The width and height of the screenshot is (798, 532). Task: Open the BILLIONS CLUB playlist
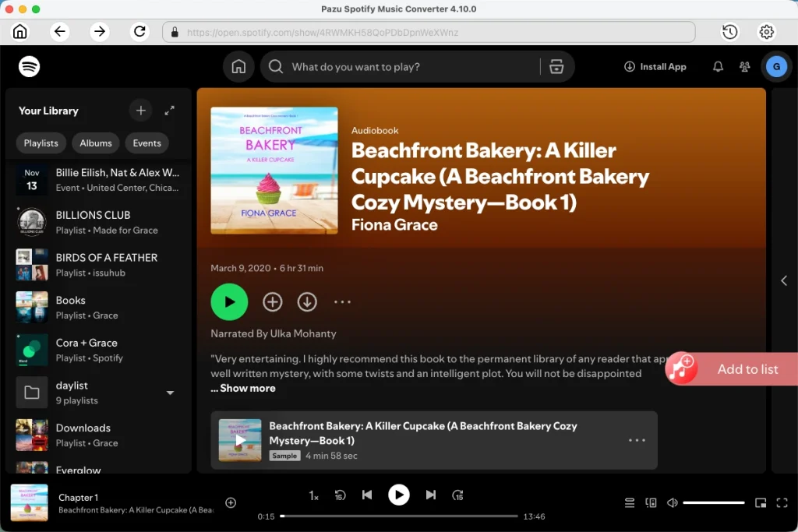point(98,222)
